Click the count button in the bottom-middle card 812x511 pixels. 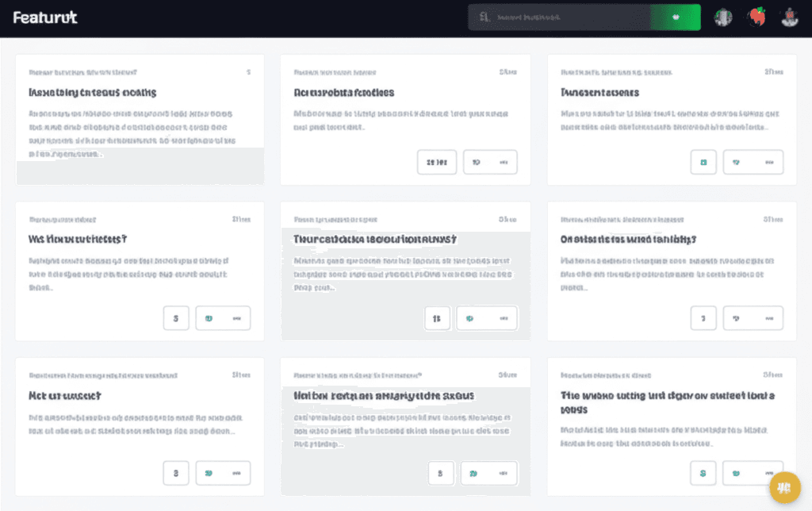(x=441, y=473)
